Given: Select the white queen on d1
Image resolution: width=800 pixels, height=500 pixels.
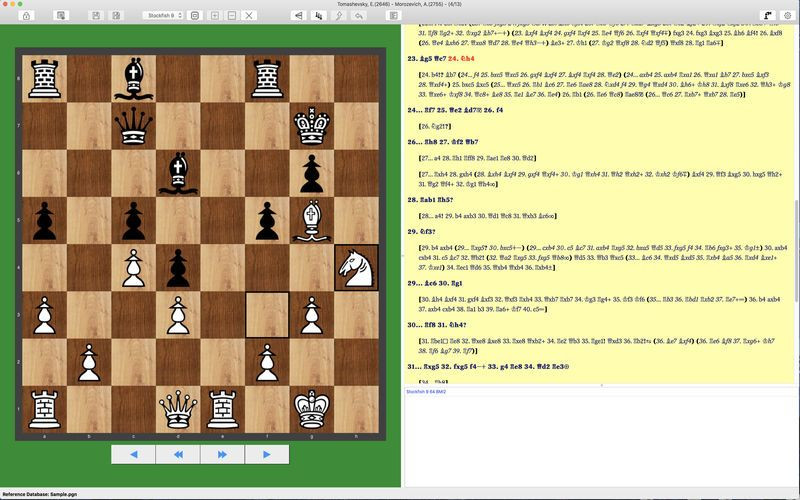Looking at the screenshot, I should pos(178,410).
